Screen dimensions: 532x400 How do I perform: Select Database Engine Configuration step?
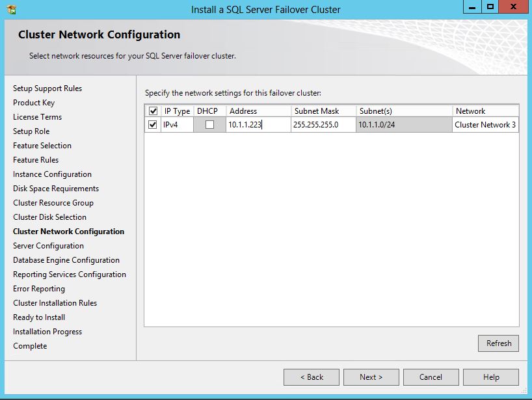click(x=66, y=260)
